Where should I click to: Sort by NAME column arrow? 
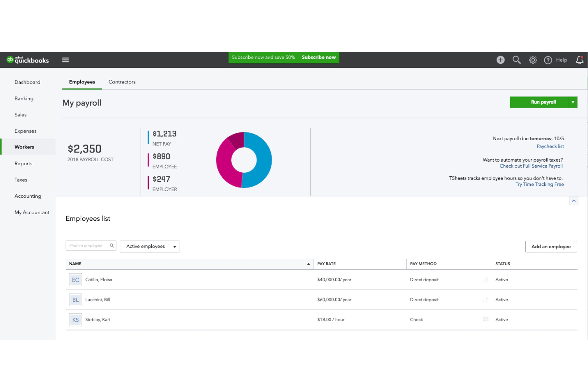[x=308, y=264]
